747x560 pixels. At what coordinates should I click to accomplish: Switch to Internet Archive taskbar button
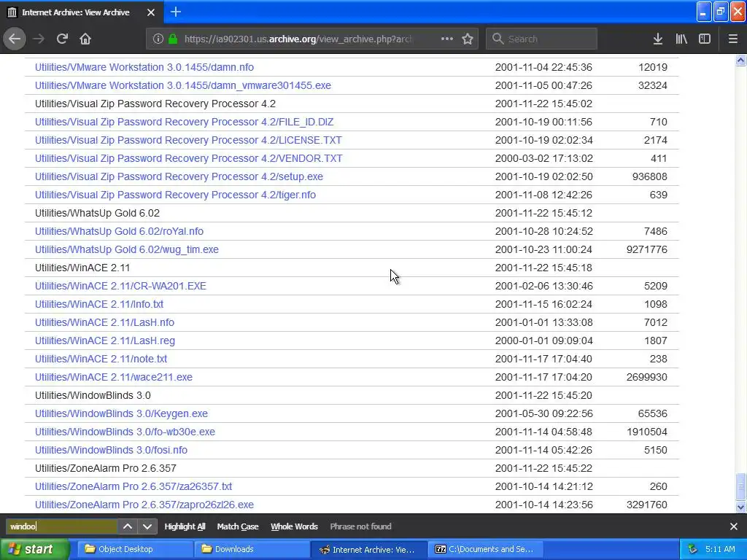point(368,549)
